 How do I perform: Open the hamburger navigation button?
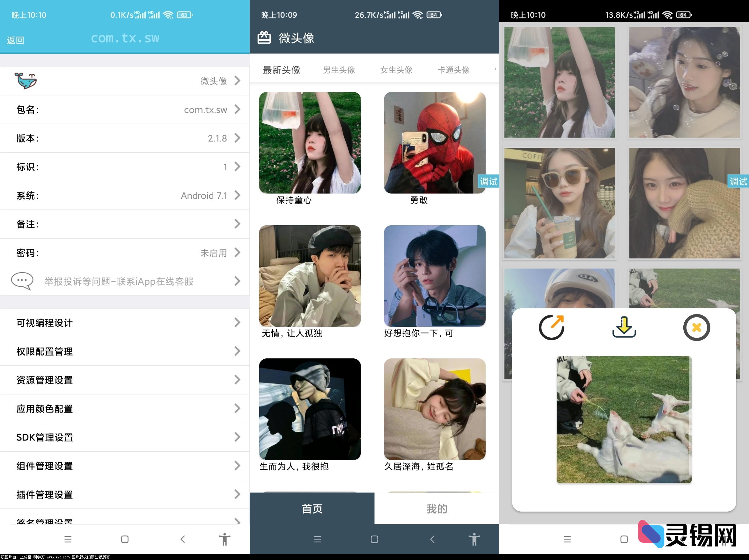(x=68, y=539)
